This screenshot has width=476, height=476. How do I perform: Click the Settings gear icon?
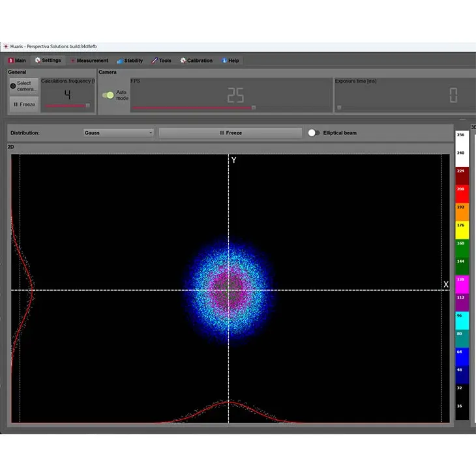coord(38,61)
